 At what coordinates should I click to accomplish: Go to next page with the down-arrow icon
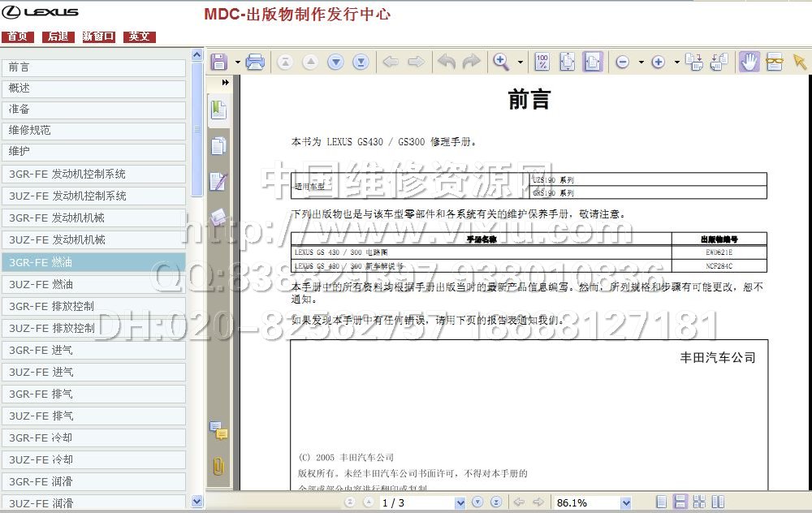click(x=335, y=62)
